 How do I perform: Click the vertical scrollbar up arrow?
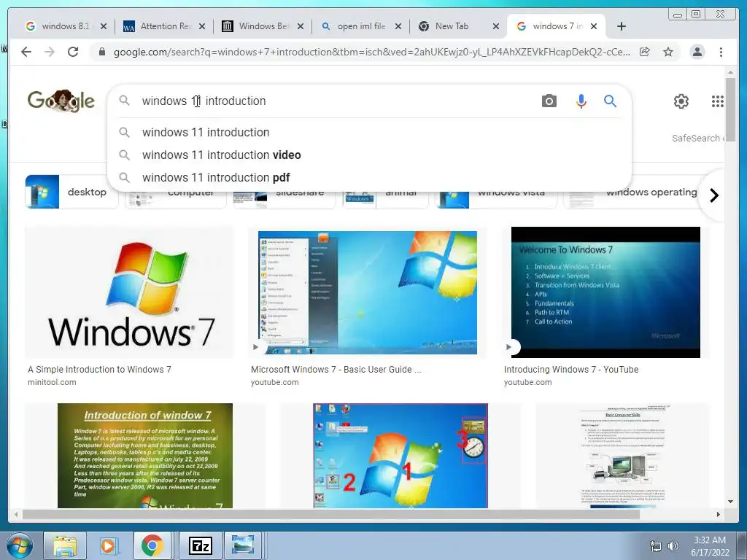(x=730, y=72)
